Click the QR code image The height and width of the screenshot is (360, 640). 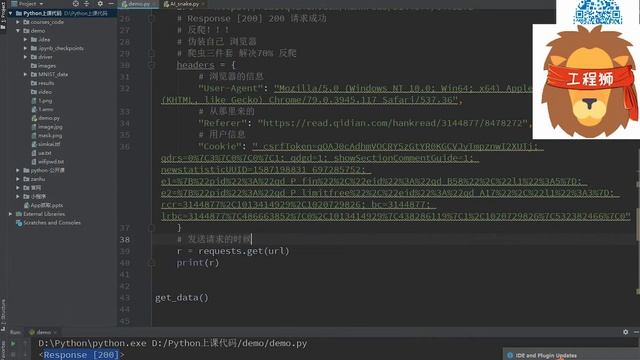click(598, 12)
